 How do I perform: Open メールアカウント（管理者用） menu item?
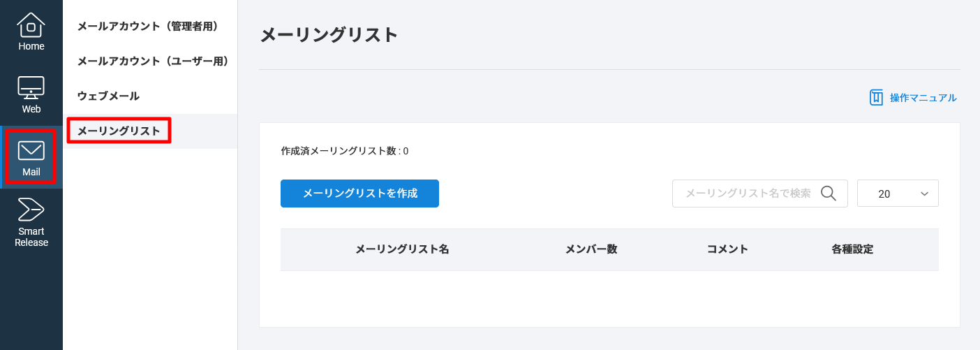(x=148, y=27)
